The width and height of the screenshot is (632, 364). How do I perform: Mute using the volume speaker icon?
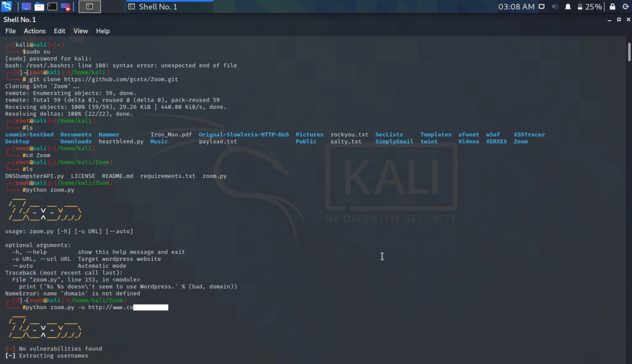[x=555, y=7]
